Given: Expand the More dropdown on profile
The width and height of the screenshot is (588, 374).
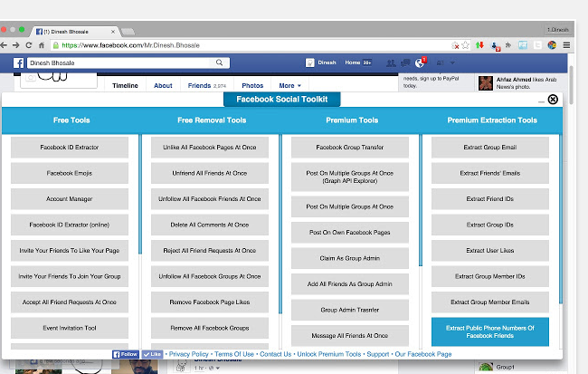Looking at the screenshot, I should coord(289,86).
